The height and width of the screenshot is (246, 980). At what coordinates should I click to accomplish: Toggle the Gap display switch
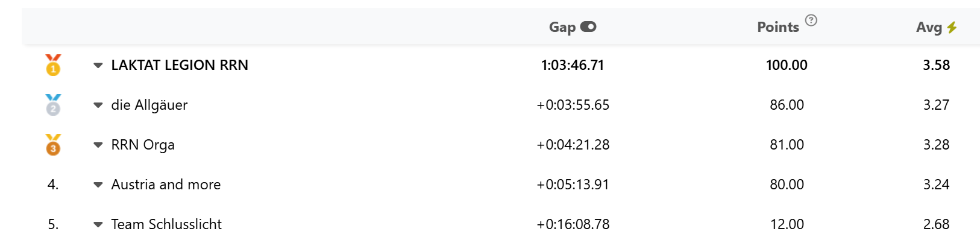coord(588,27)
